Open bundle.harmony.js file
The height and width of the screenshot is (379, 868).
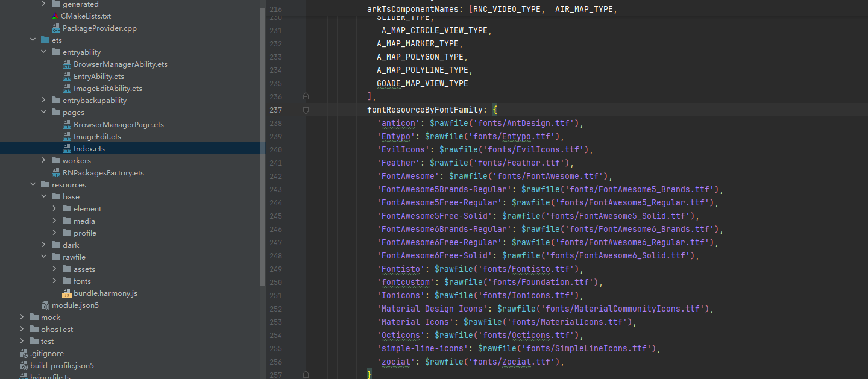(x=105, y=293)
